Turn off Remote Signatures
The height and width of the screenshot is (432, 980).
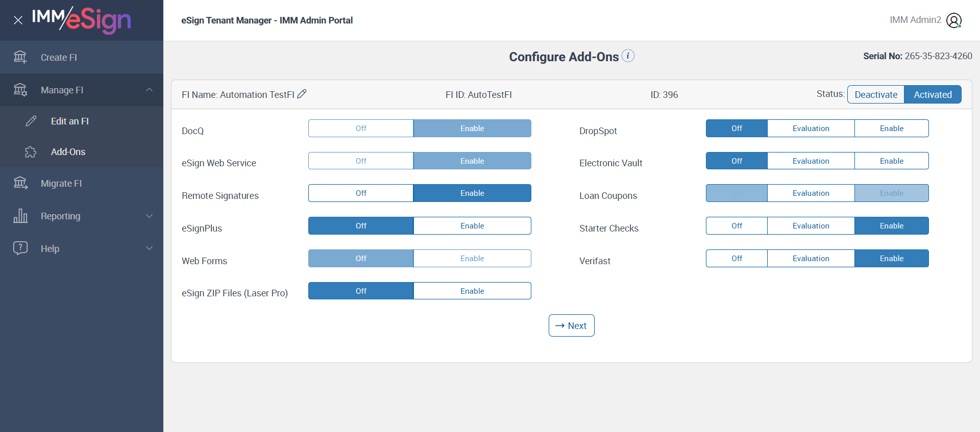pyautogui.click(x=361, y=193)
